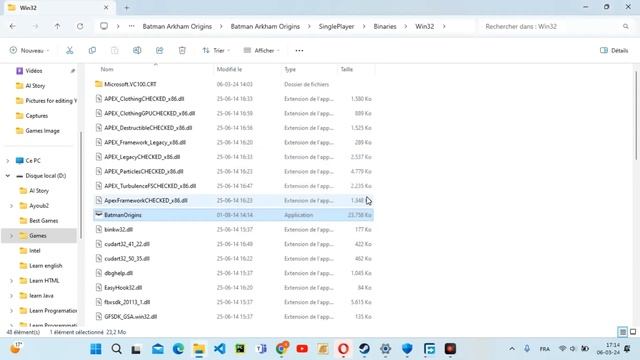The width and height of the screenshot is (640, 360).
Task: Click the first Batman Arkham Origins breadcrumb
Action: pos(177,26)
